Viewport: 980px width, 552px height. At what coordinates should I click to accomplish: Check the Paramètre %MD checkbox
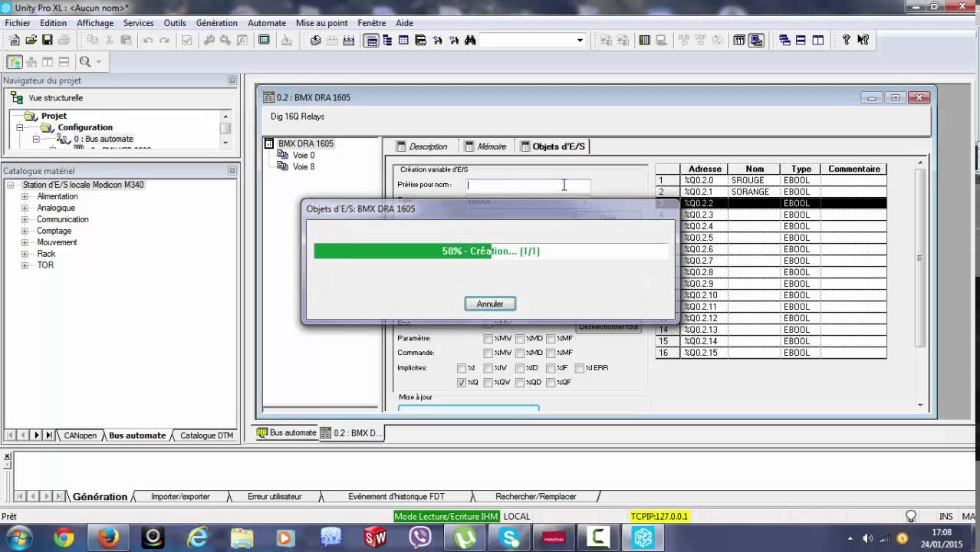[x=520, y=338]
